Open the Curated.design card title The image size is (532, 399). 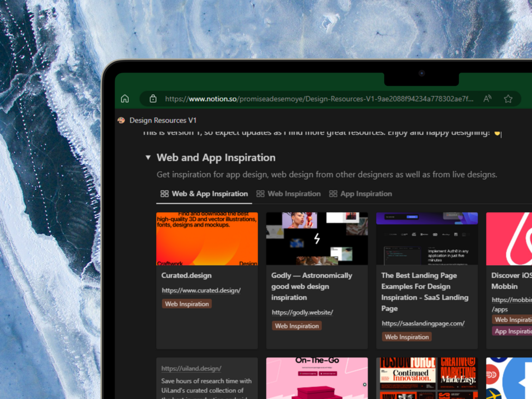pyautogui.click(x=186, y=276)
